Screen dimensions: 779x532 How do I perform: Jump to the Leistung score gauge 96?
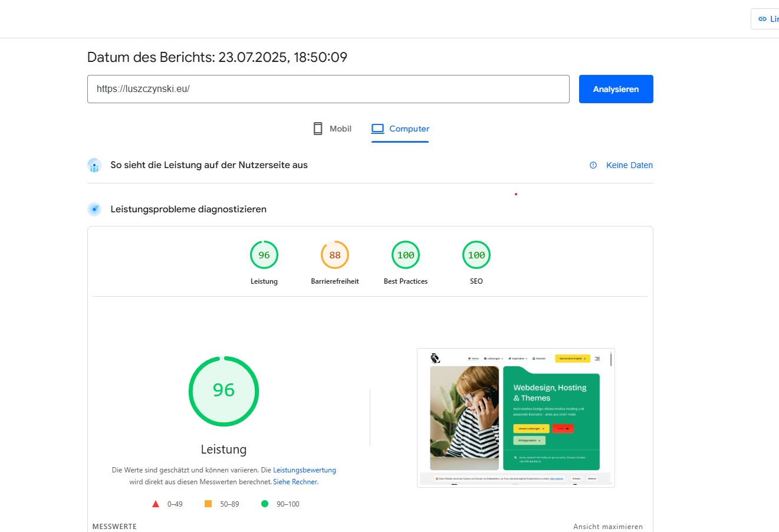pyautogui.click(x=264, y=255)
